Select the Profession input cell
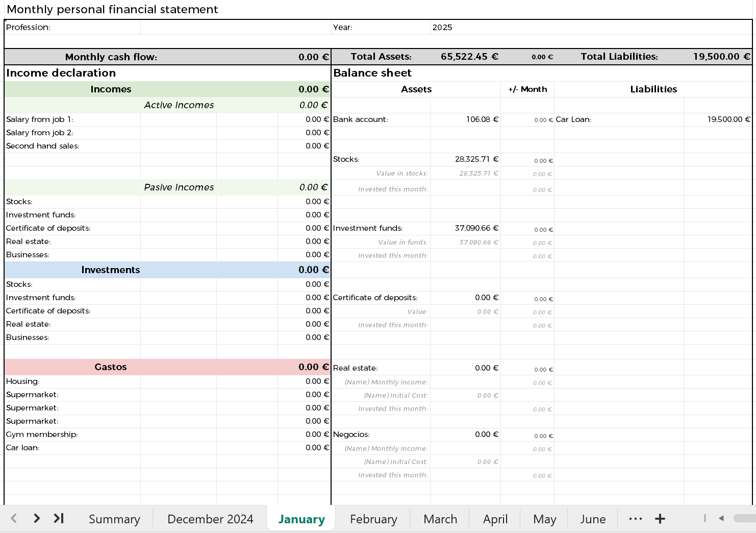This screenshot has width=756, height=533. (236, 28)
